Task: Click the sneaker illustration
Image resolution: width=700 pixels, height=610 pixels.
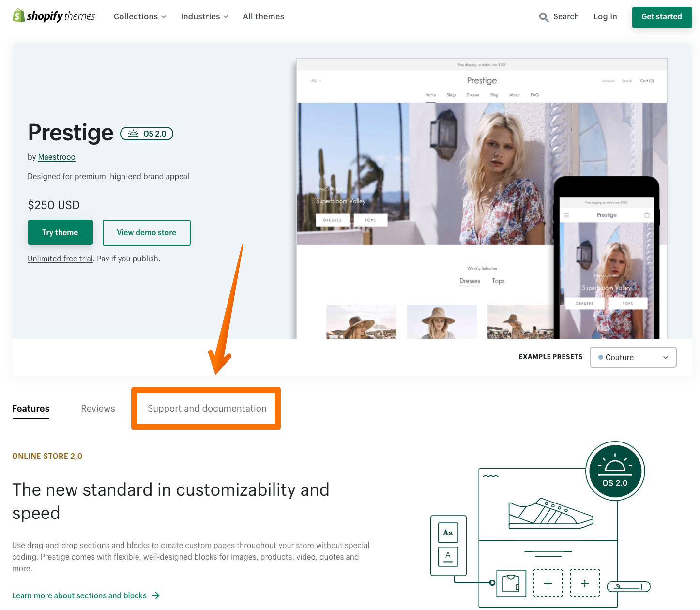Action: (551, 514)
